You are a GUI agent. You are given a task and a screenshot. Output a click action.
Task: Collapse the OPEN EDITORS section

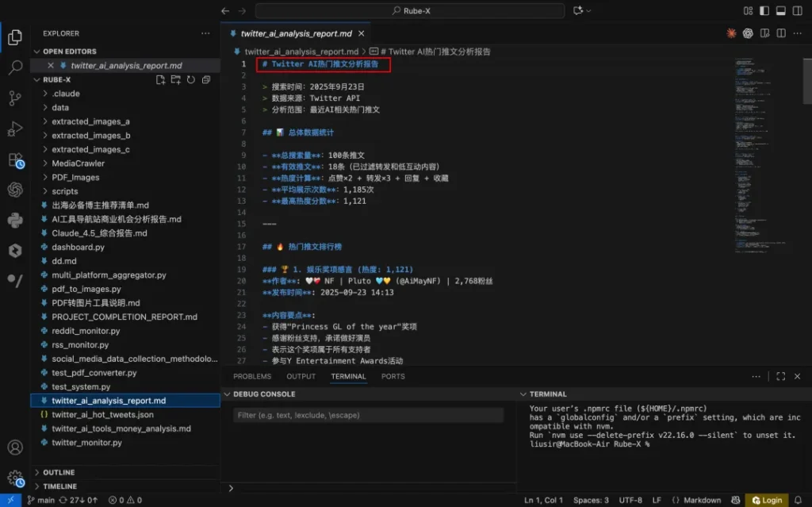point(69,52)
